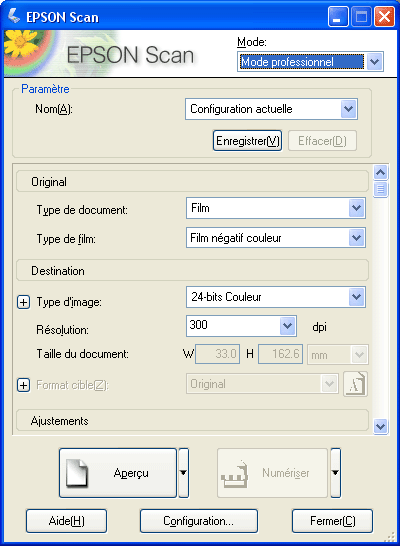Expand the Format cible plus box
Viewport: 400px width, 546px height.
tap(23, 385)
